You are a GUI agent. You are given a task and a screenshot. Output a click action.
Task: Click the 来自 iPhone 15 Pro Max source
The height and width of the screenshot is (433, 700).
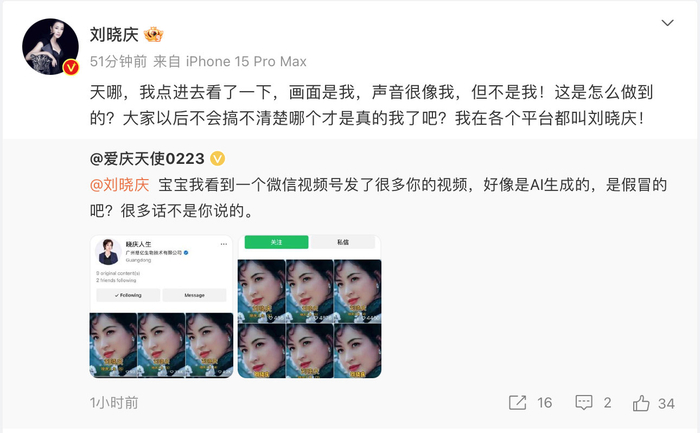pos(230,61)
